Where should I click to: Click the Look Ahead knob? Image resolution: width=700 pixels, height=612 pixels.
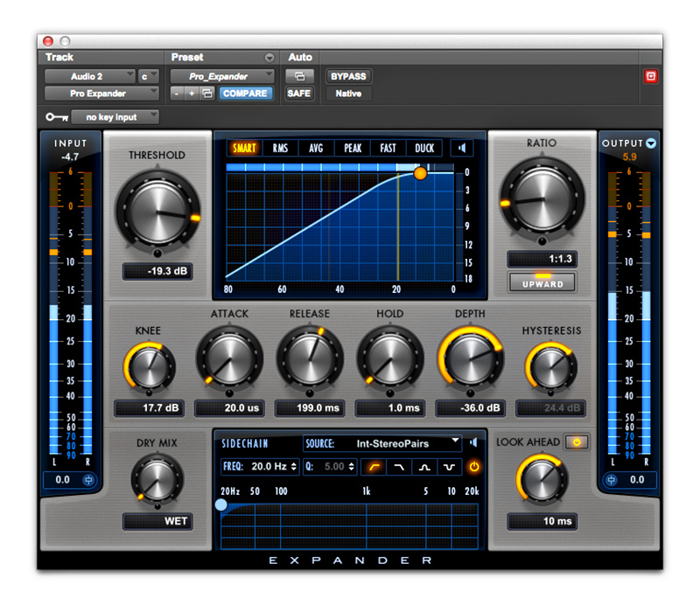(542, 479)
